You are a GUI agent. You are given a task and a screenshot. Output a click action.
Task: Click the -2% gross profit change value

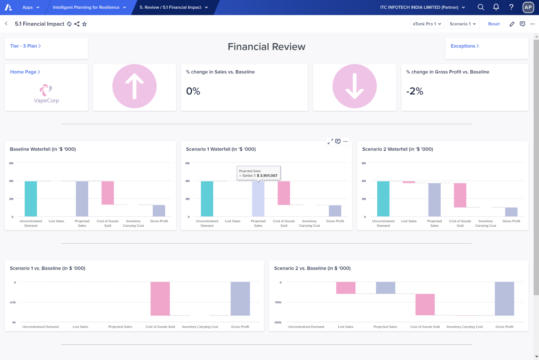(415, 91)
